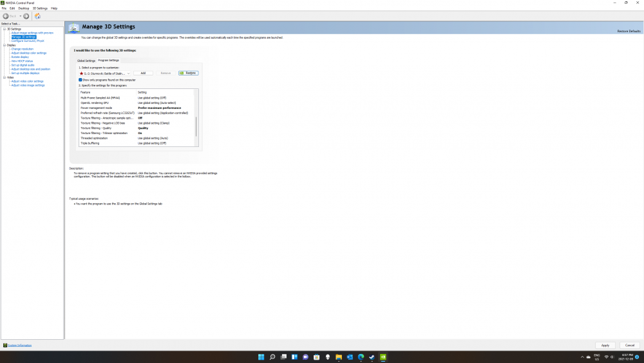
Task: Select the OpenGL rendering GPU setting row
Action: tap(136, 103)
